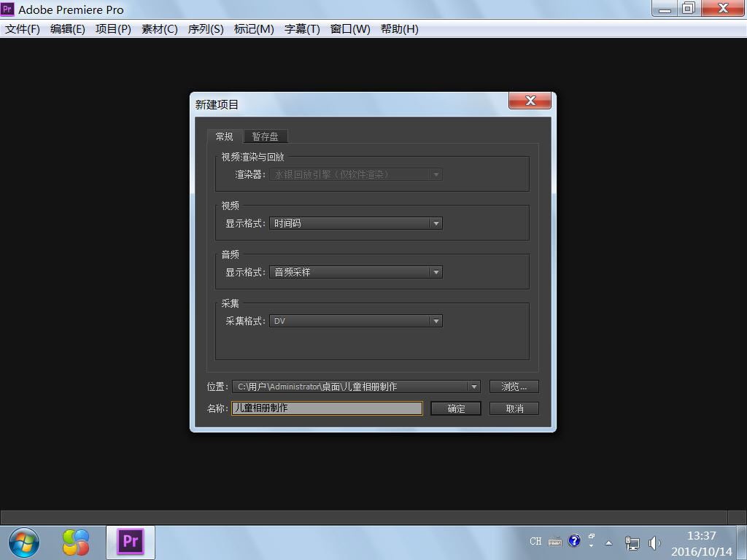Click the Premiere Pro taskbar icon

(x=131, y=542)
